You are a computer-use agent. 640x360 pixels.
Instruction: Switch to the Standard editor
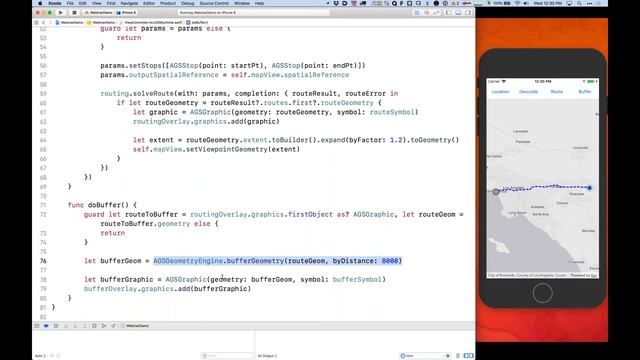pos(417,13)
